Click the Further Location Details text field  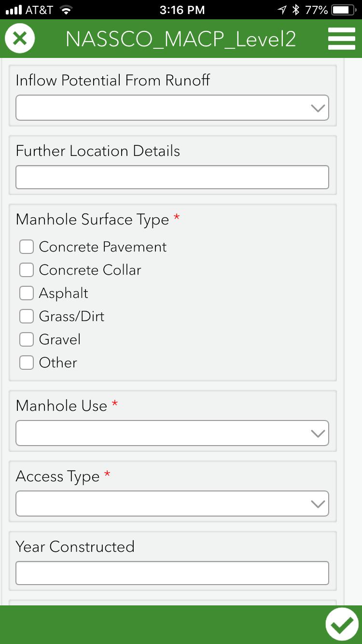pyautogui.click(x=172, y=177)
